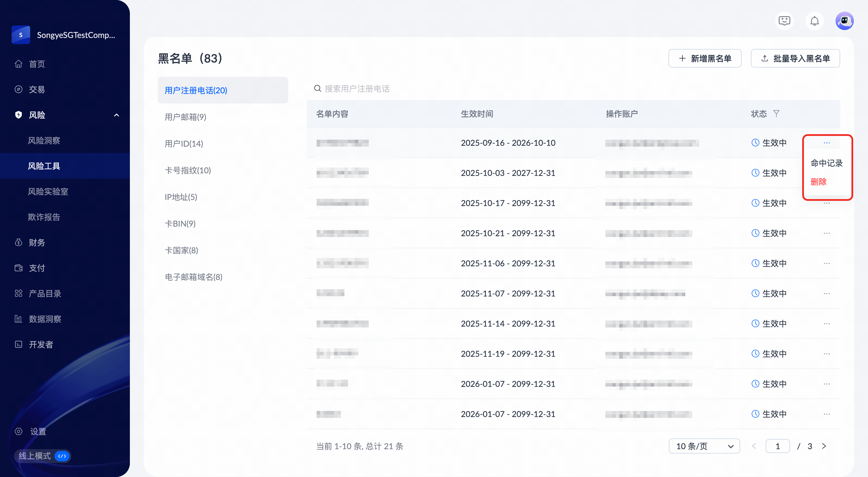Open the feedback chat face icon

[x=784, y=21]
